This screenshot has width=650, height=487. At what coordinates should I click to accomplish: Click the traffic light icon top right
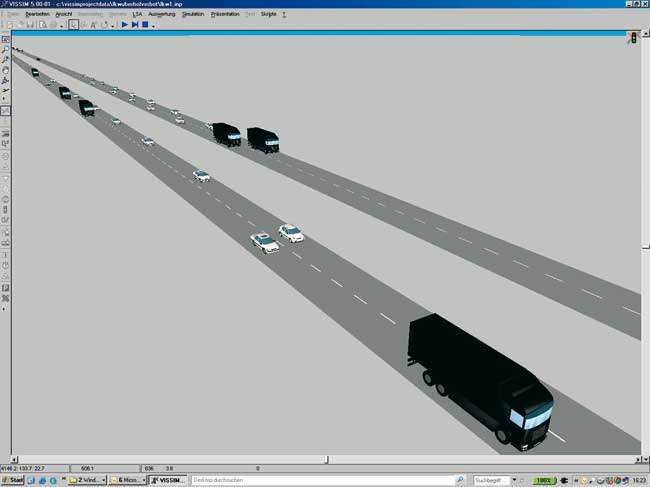click(x=633, y=38)
